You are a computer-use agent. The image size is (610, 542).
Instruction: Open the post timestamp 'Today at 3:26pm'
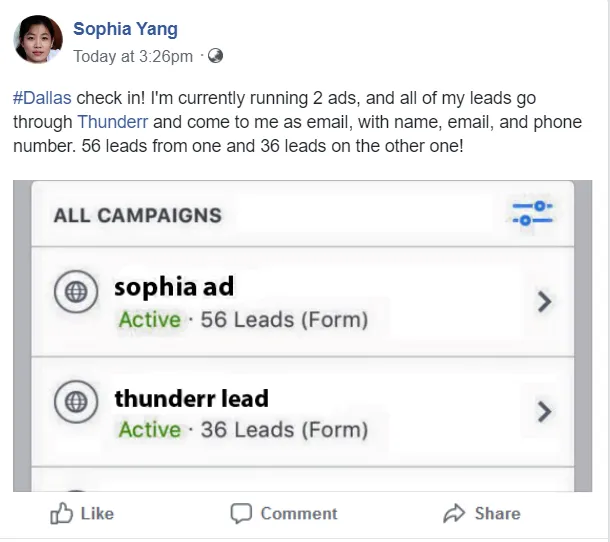pyautogui.click(x=133, y=56)
